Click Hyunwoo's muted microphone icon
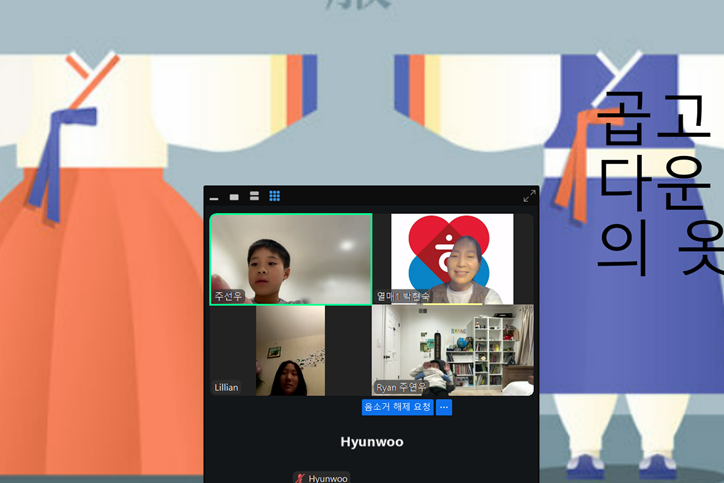The width and height of the screenshot is (724, 483). [301, 478]
